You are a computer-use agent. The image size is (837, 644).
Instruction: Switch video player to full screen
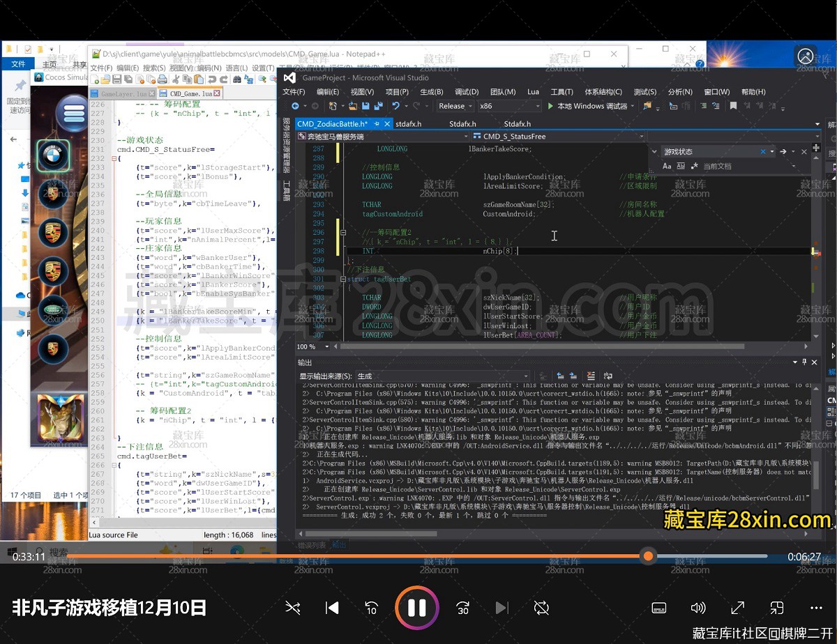tap(737, 608)
